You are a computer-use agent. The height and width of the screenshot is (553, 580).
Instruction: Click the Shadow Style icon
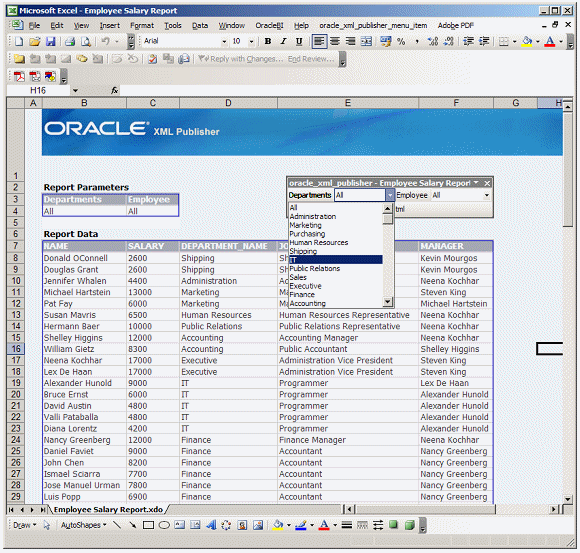[394, 525]
